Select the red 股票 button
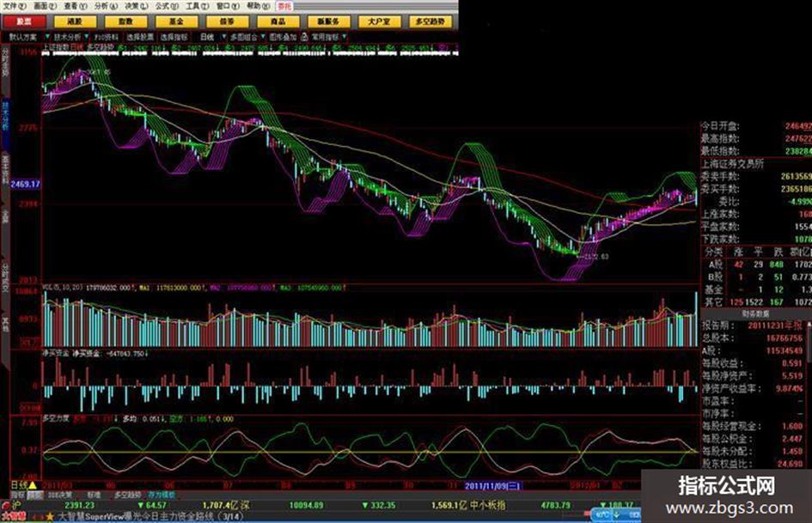The height and width of the screenshot is (523, 812). (24, 21)
